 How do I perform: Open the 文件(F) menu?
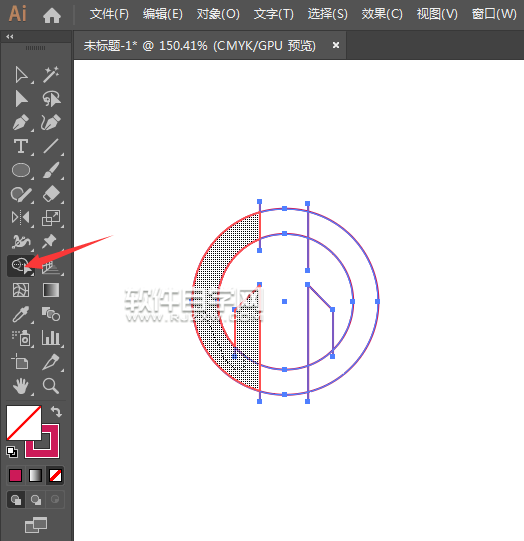[x=109, y=14]
